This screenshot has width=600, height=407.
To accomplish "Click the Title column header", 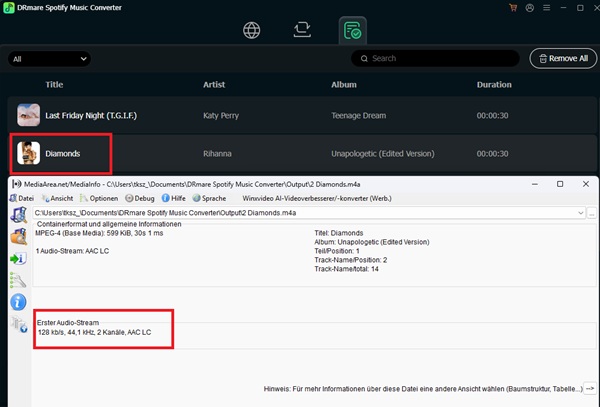I will click(54, 85).
